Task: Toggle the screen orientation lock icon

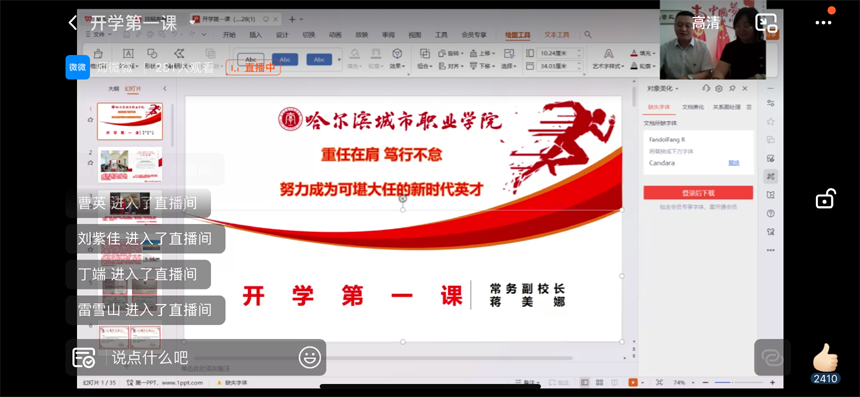Action: tap(825, 198)
